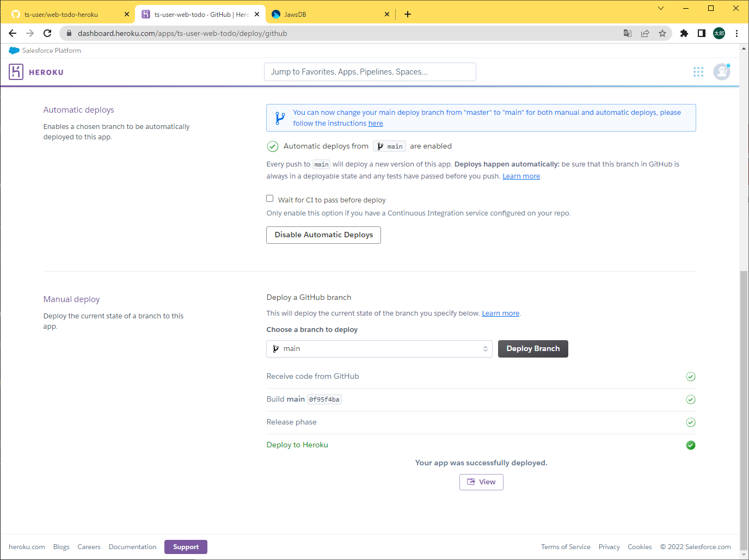Open the Heroku apps grid menu

coord(698,72)
